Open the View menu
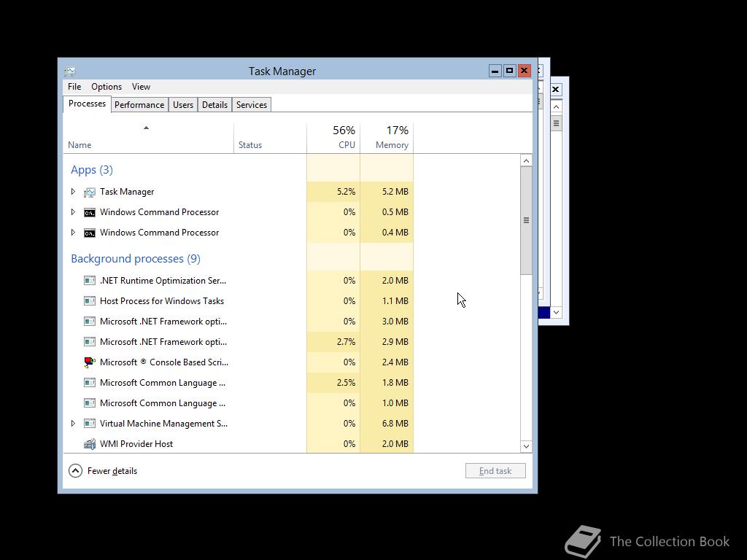 pos(141,87)
